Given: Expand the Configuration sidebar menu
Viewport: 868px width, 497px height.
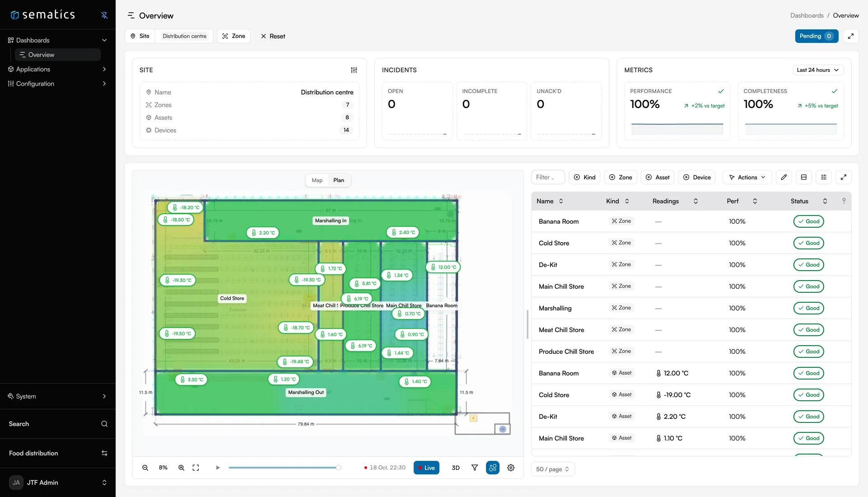Looking at the screenshot, I should pos(57,84).
